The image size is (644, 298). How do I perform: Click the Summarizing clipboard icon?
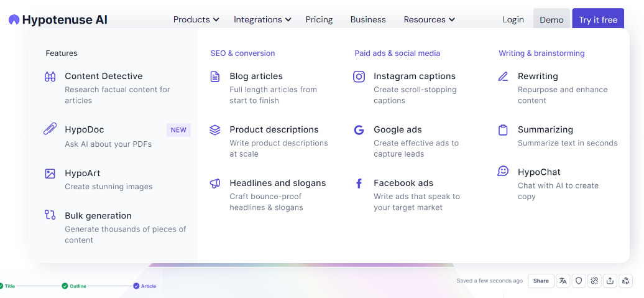click(x=503, y=130)
